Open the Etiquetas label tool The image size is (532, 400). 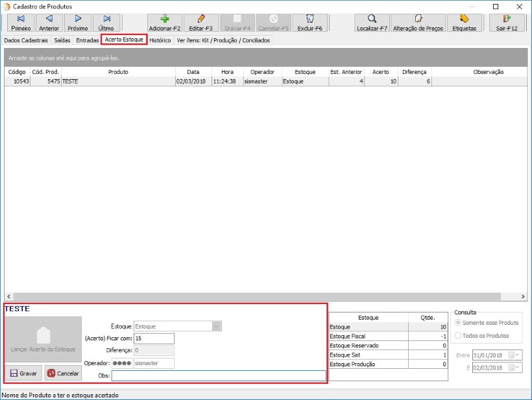[x=464, y=23]
